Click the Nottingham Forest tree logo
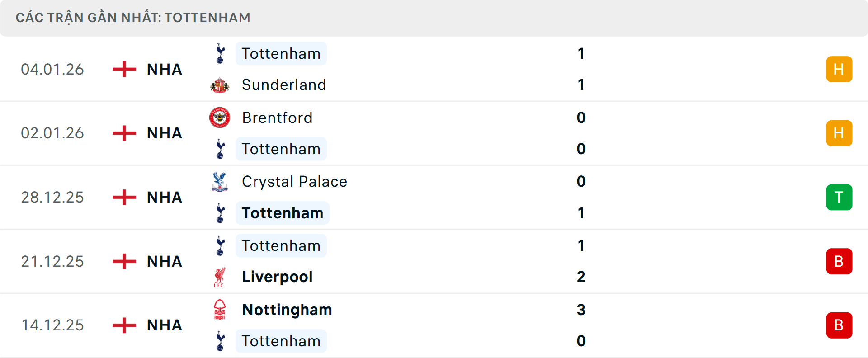 [x=220, y=310]
